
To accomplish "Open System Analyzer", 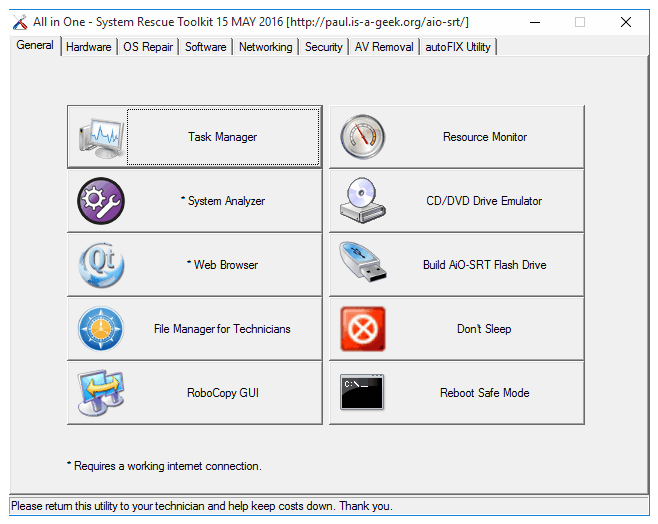I will coord(195,201).
